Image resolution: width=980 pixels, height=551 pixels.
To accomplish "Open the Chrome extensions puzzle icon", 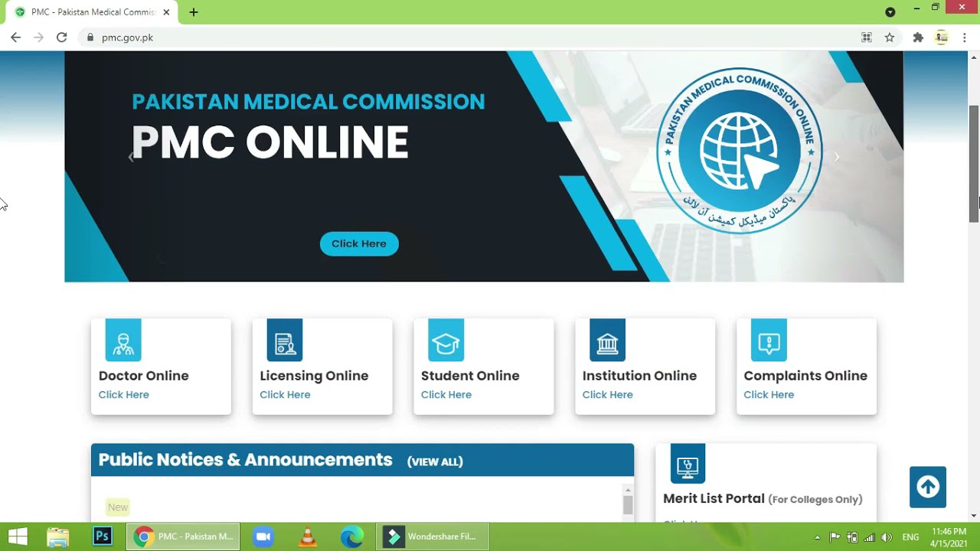I will [x=918, y=37].
